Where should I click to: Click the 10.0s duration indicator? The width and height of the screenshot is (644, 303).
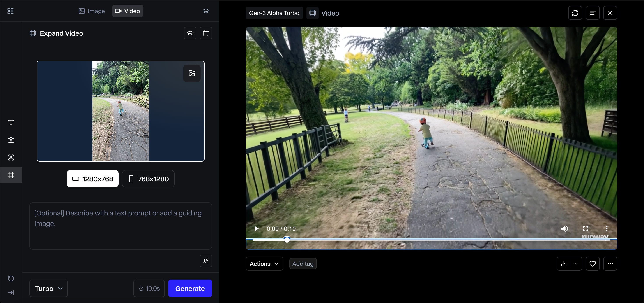tap(149, 288)
